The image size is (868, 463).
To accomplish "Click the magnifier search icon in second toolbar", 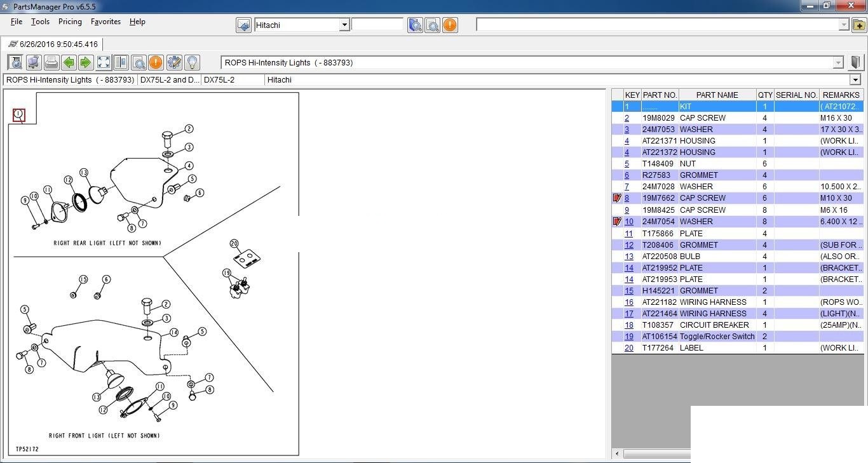I will [138, 62].
